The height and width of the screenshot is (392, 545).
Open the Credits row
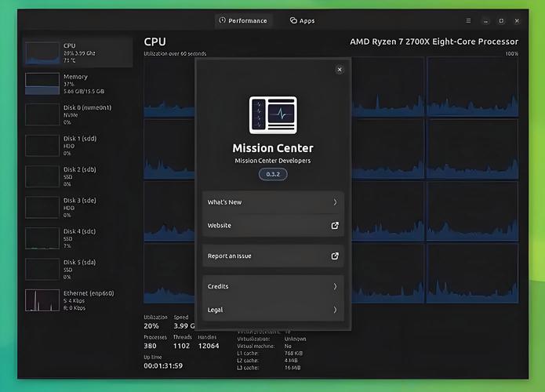point(273,286)
